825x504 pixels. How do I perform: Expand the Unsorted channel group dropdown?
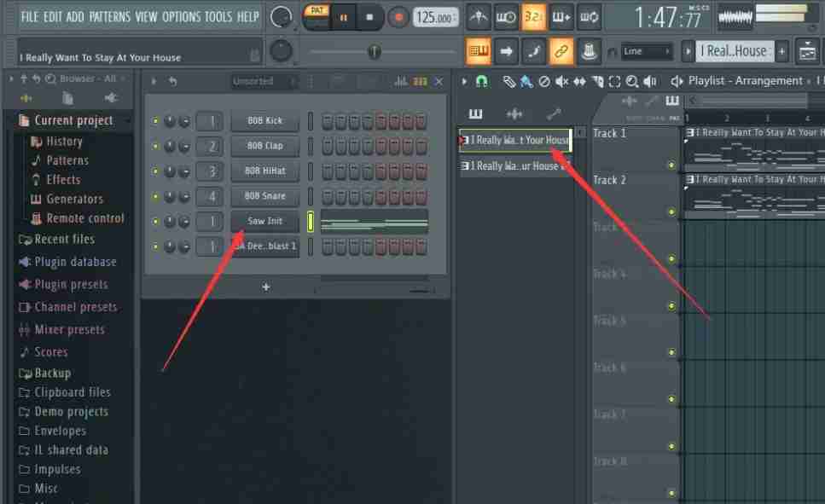click(263, 80)
